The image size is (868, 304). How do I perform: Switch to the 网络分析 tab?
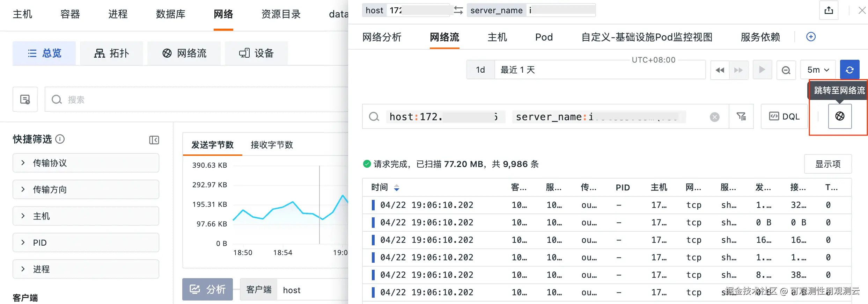pyautogui.click(x=382, y=37)
